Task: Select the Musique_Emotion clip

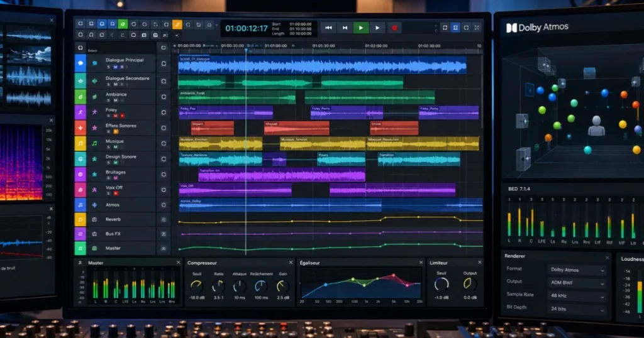Action: coord(221,144)
